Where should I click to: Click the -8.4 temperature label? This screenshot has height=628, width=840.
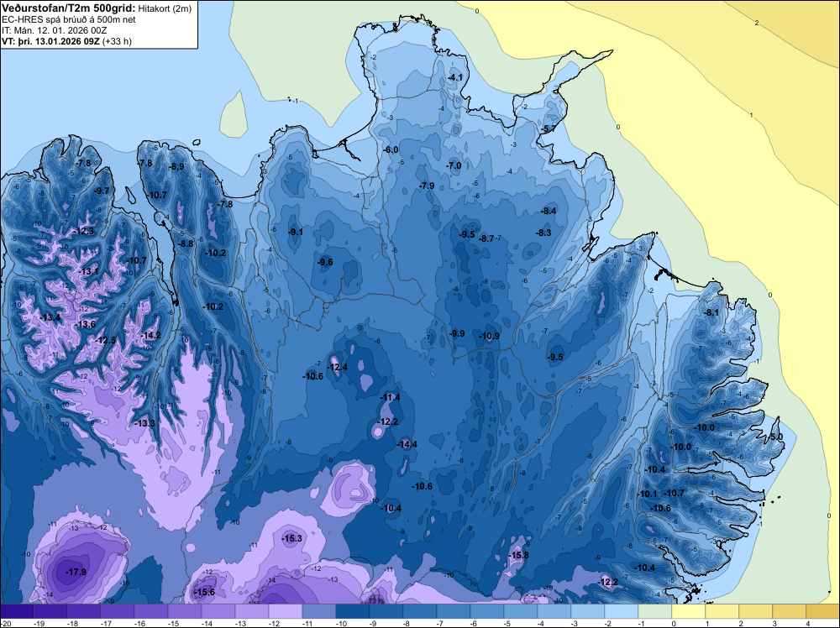pyautogui.click(x=549, y=211)
